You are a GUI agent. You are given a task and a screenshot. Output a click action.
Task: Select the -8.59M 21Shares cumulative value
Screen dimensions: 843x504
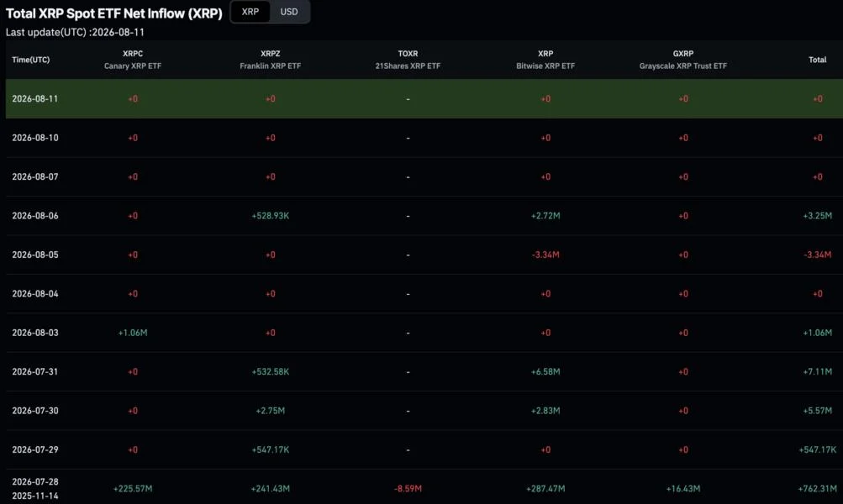point(408,488)
